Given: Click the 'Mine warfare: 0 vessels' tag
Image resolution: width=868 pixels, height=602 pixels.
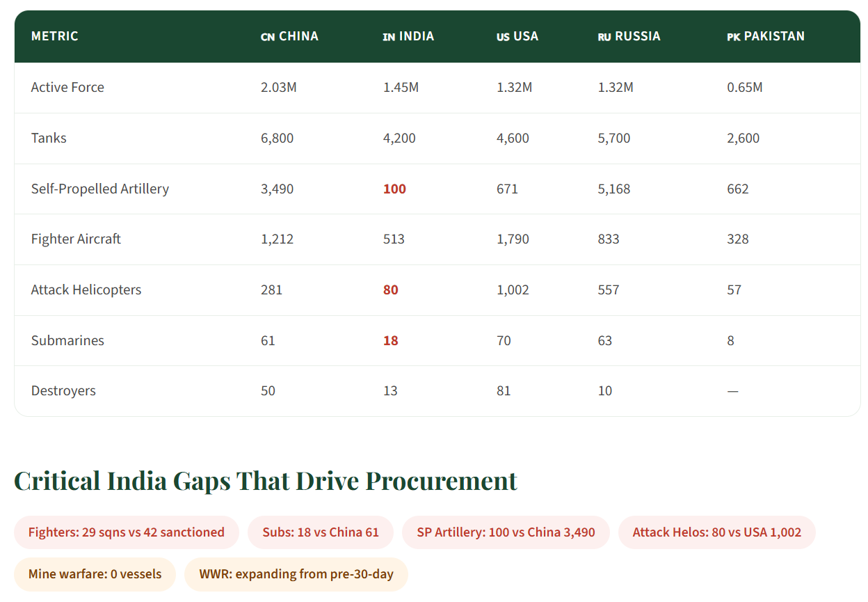Looking at the screenshot, I should pyautogui.click(x=95, y=574).
